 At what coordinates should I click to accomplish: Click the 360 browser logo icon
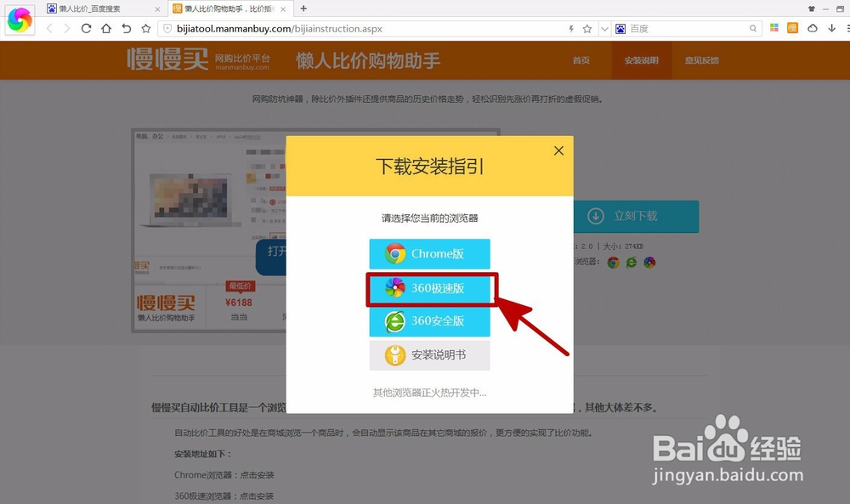pyautogui.click(x=20, y=20)
